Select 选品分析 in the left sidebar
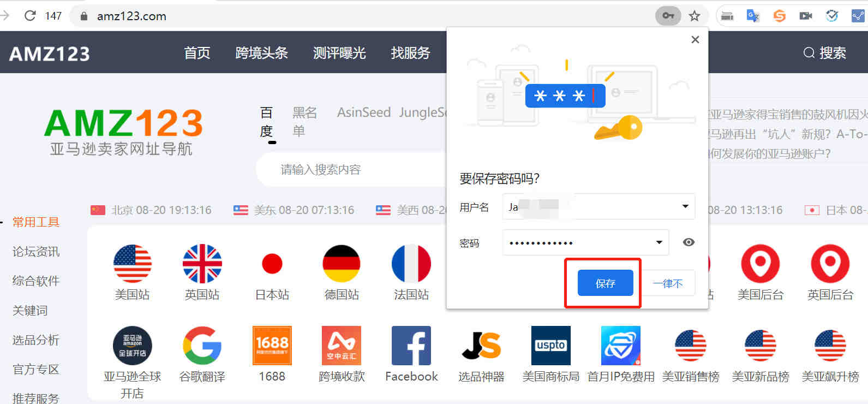 (x=36, y=340)
